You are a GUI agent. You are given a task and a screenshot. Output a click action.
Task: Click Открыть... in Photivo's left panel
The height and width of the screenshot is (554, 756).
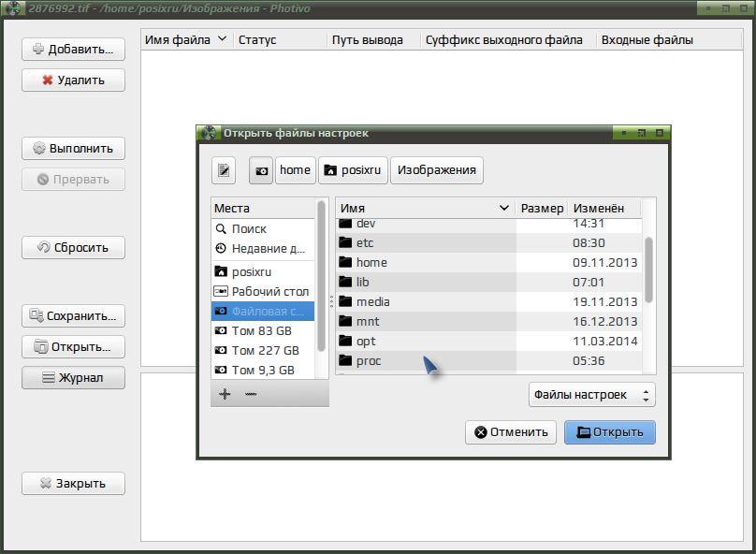(x=73, y=347)
